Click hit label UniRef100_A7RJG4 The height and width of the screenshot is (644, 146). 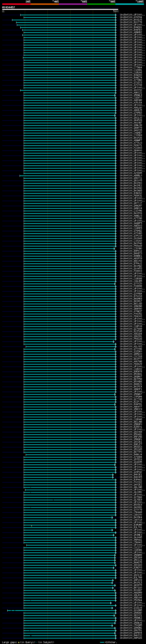[131, 103]
